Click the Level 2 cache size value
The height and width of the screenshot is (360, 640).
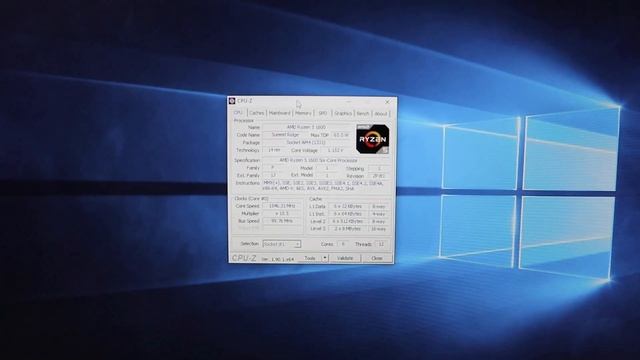[x=348, y=221]
